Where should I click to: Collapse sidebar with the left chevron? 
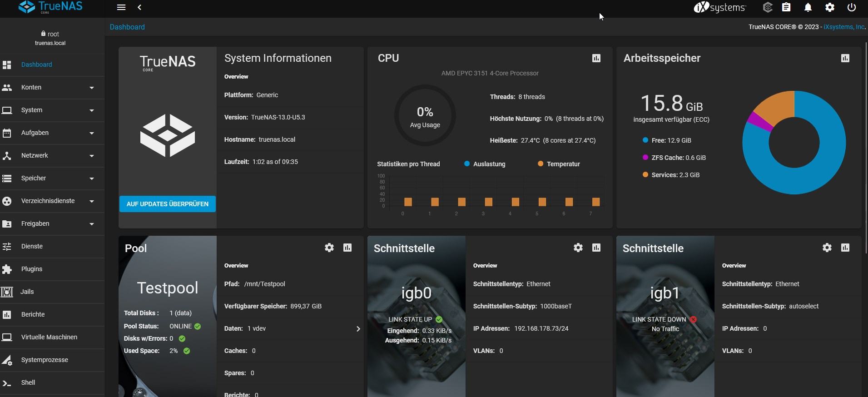click(x=139, y=7)
